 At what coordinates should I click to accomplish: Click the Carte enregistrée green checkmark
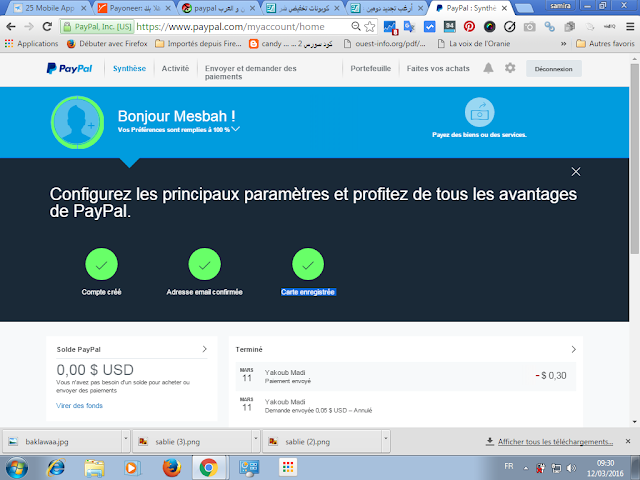[308, 264]
